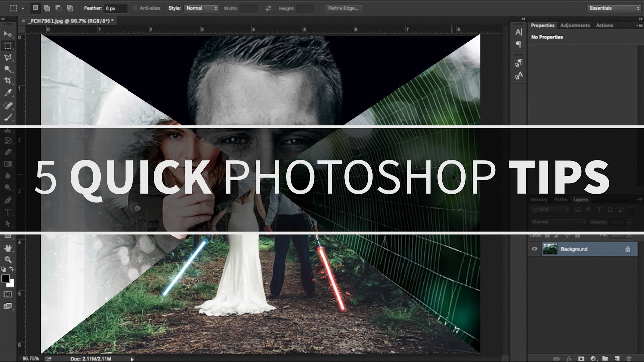Switch to the Properties tab

tap(543, 25)
